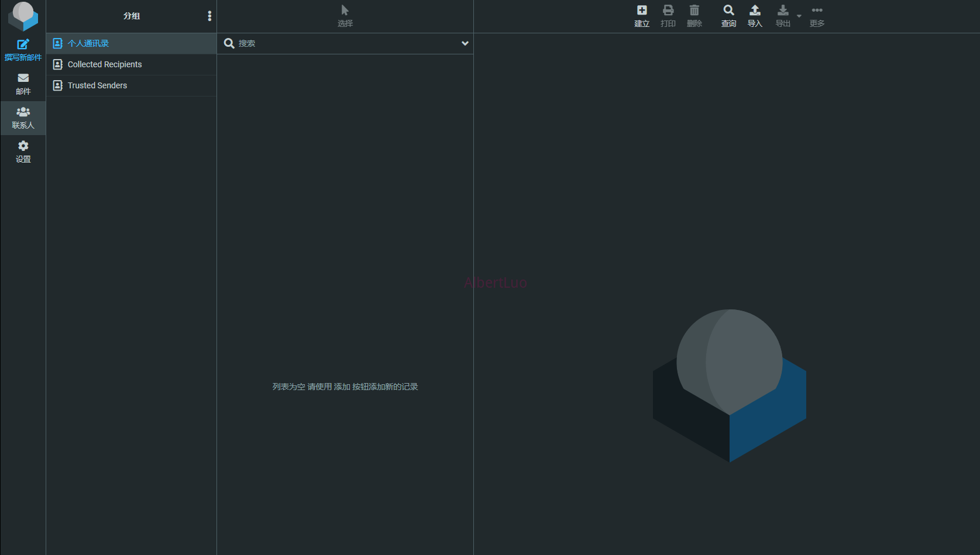Image resolution: width=980 pixels, height=555 pixels.
Task: Import contacts (导入)
Action: [x=755, y=16]
